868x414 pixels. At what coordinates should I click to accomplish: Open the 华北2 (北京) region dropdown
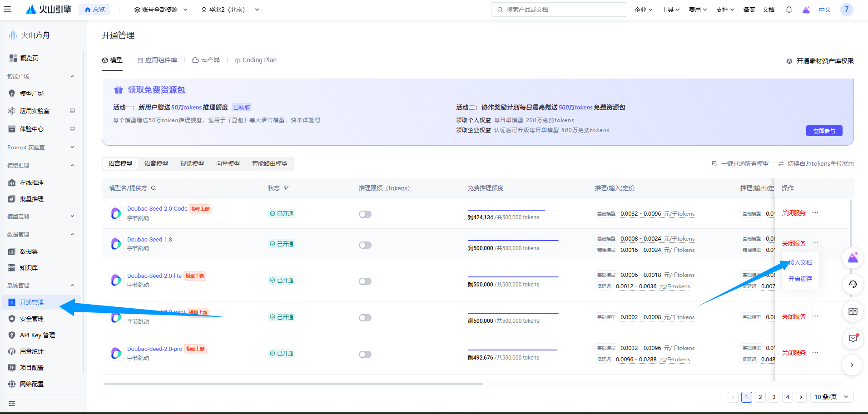[230, 10]
